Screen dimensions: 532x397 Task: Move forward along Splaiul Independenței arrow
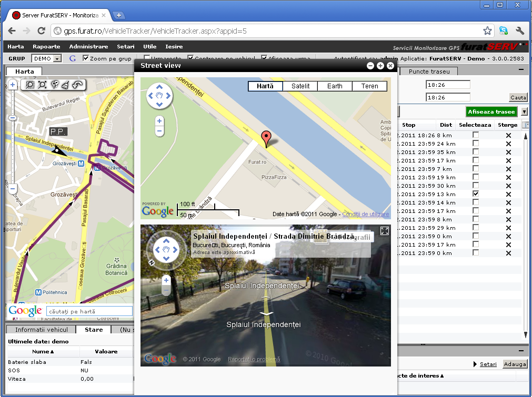(x=266, y=297)
